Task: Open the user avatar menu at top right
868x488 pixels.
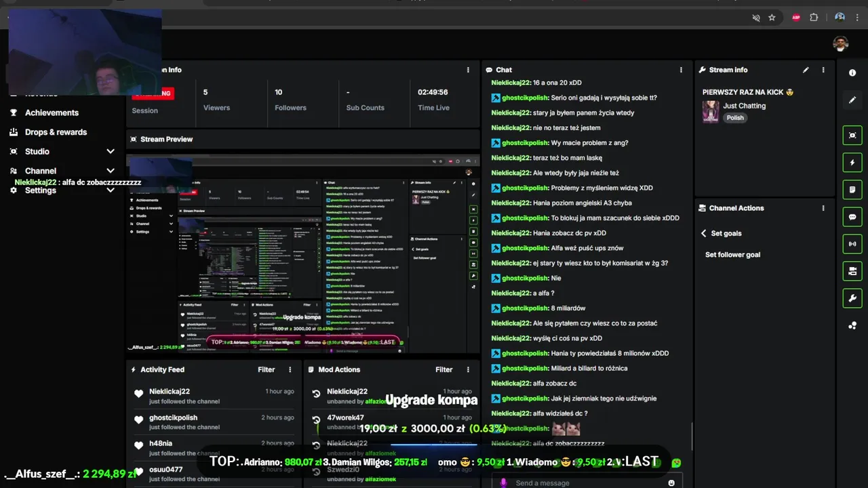Action: coord(841,44)
